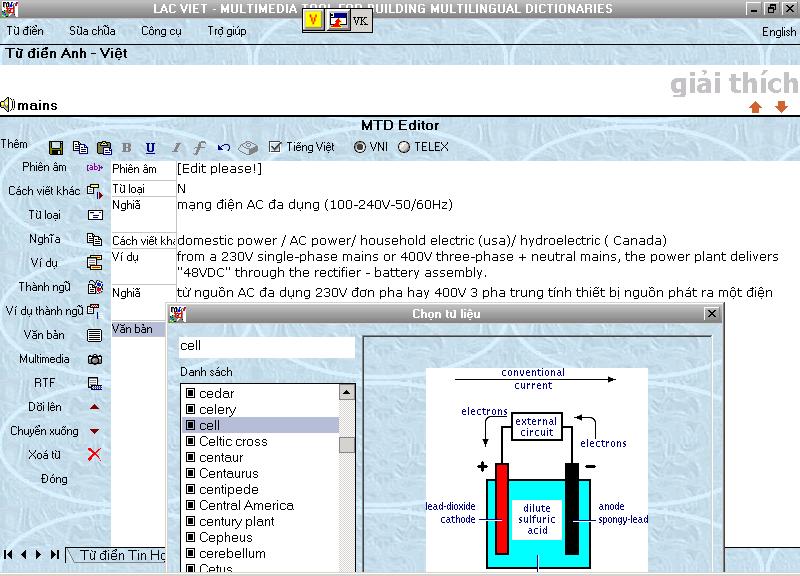Screen dimensions: 800x576
Task: Click the Copy icon in editor toolbar
Action: tap(80, 147)
